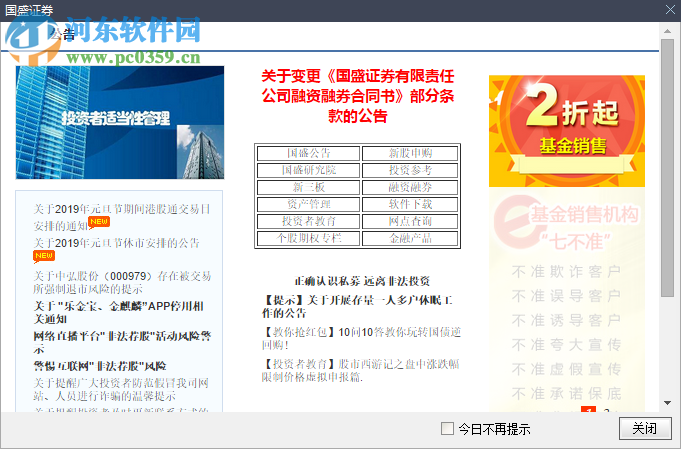This screenshot has width=681, height=449.
Task: Select the 资产管理 cell
Action: tap(308, 204)
